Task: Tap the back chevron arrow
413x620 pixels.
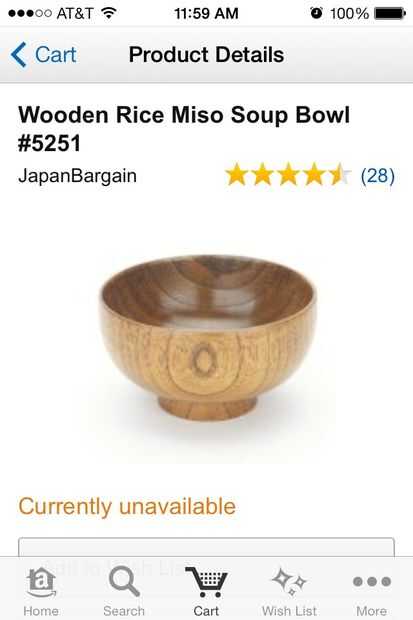Action: [x=19, y=55]
